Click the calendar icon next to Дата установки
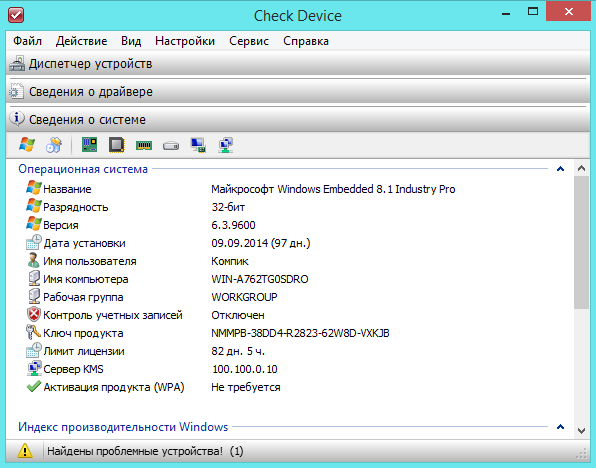The height and width of the screenshot is (468, 596). click(x=34, y=242)
